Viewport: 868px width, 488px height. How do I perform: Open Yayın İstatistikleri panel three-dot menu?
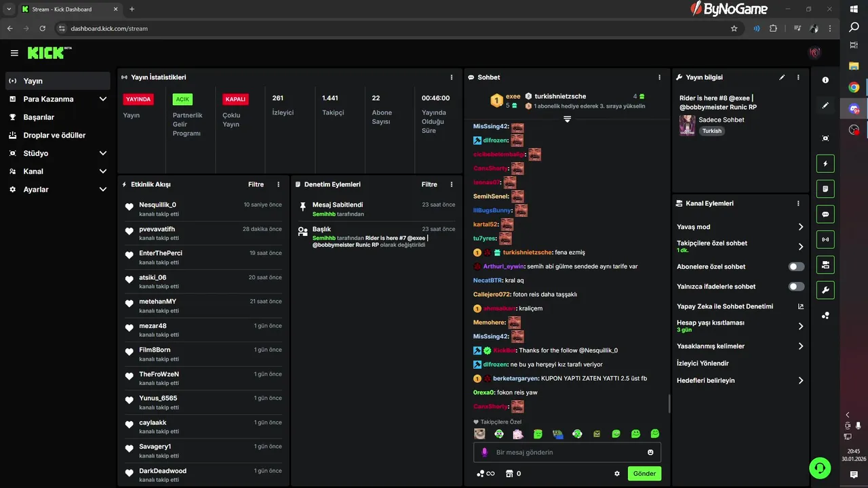(x=452, y=77)
